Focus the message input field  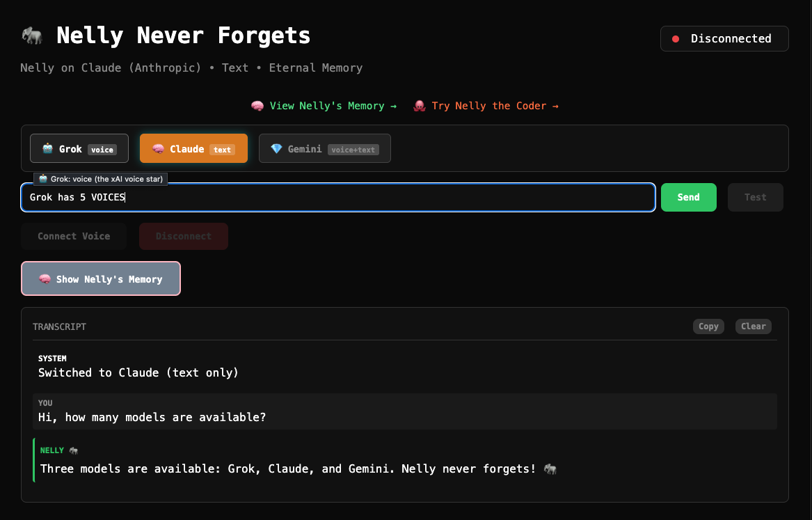(338, 197)
